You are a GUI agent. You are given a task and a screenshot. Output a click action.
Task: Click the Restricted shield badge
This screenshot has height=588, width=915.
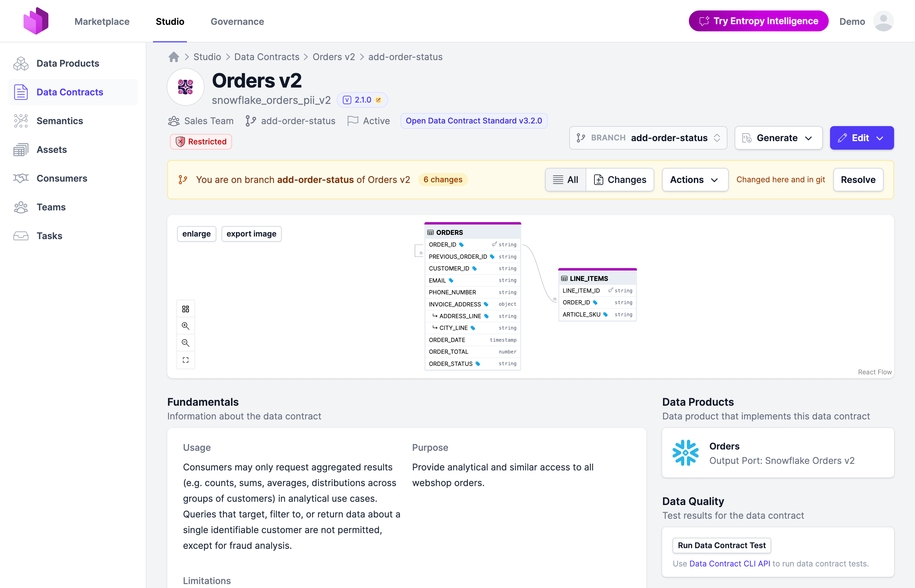[201, 142]
